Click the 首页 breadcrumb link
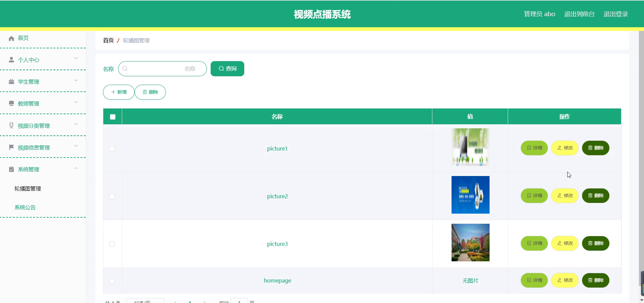Screen dimensions: 644x303 click(108, 40)
